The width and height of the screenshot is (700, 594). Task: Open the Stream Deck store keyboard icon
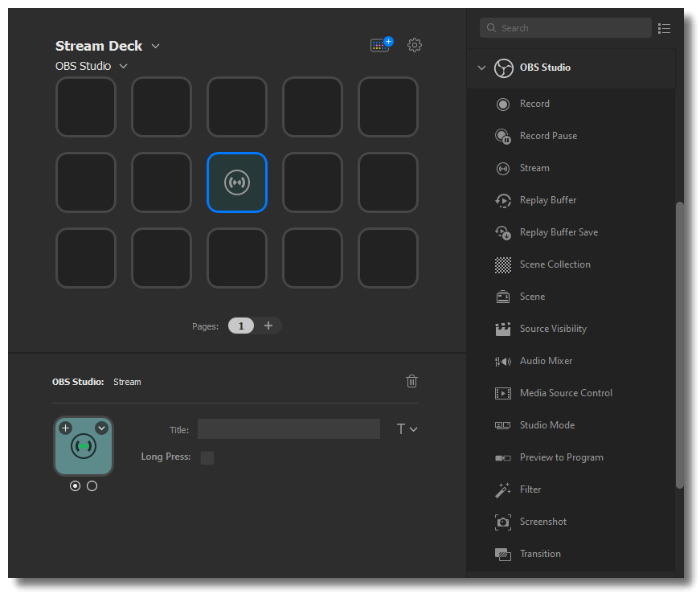coord(381,44)
